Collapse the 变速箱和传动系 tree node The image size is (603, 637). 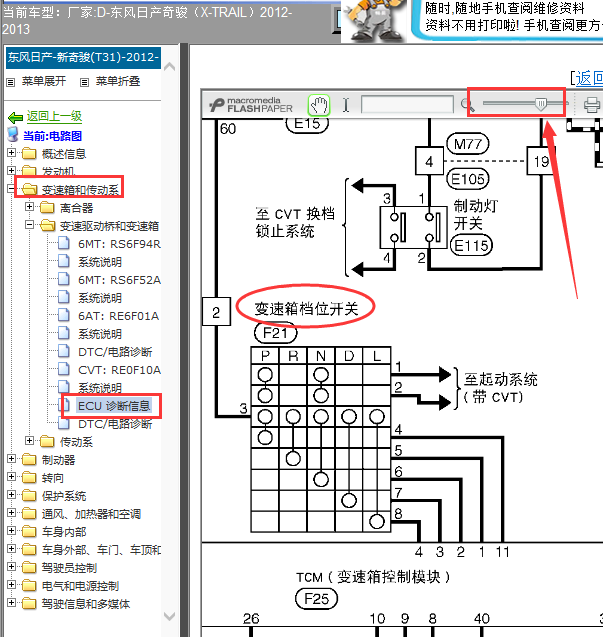[11, 188]
